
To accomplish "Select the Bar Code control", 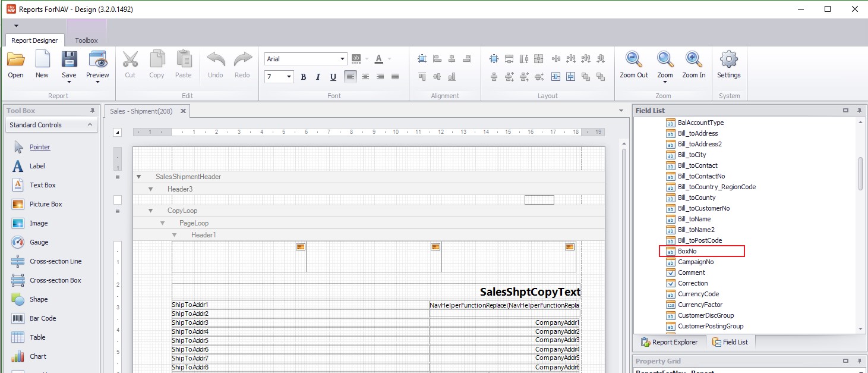I will click(x=42, y=318).
